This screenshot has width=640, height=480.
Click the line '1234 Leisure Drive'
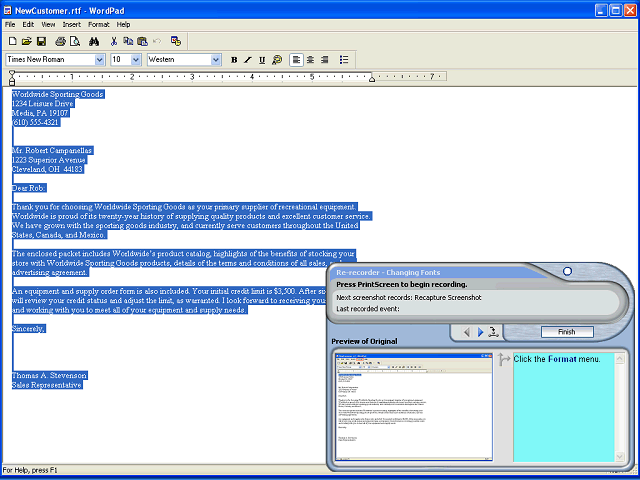tap(43, 104)
